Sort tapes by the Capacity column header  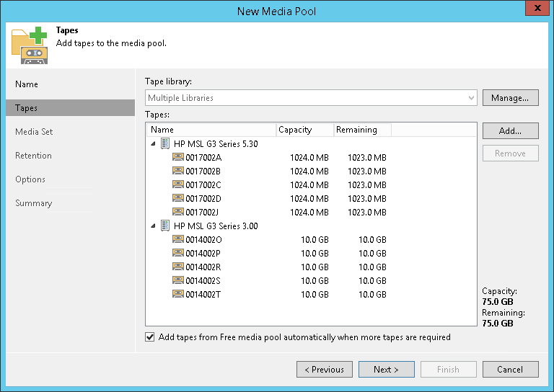pos(304,130)
